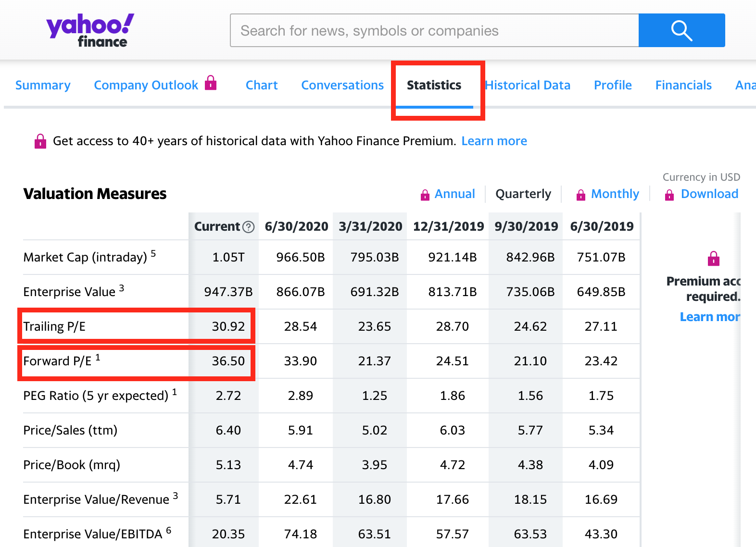Click the Yahoo Finance logo
Screen dimensions: 756x547
click(x=90, y=31)
